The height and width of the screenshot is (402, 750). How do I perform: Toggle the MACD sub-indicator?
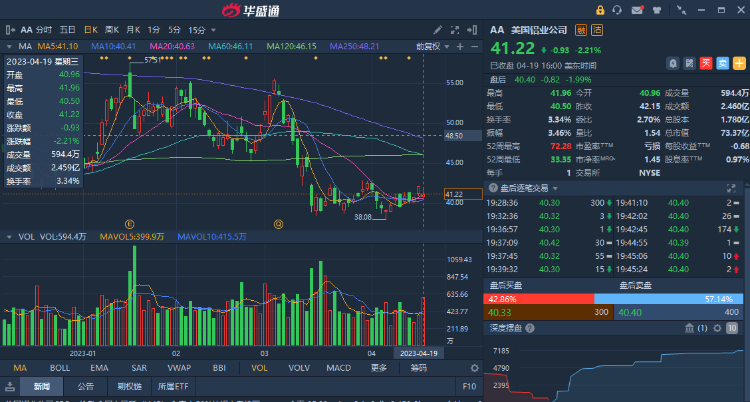point(339,368)
